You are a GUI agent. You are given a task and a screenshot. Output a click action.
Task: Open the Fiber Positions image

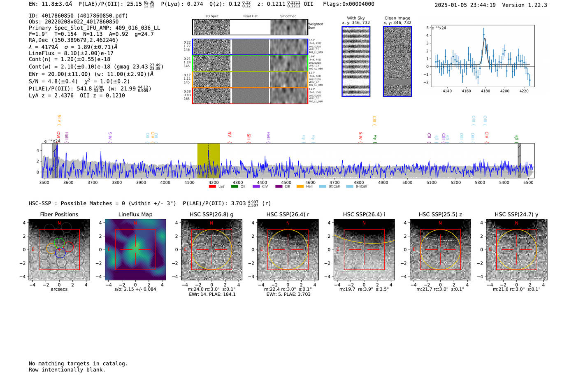pos(59,250)
